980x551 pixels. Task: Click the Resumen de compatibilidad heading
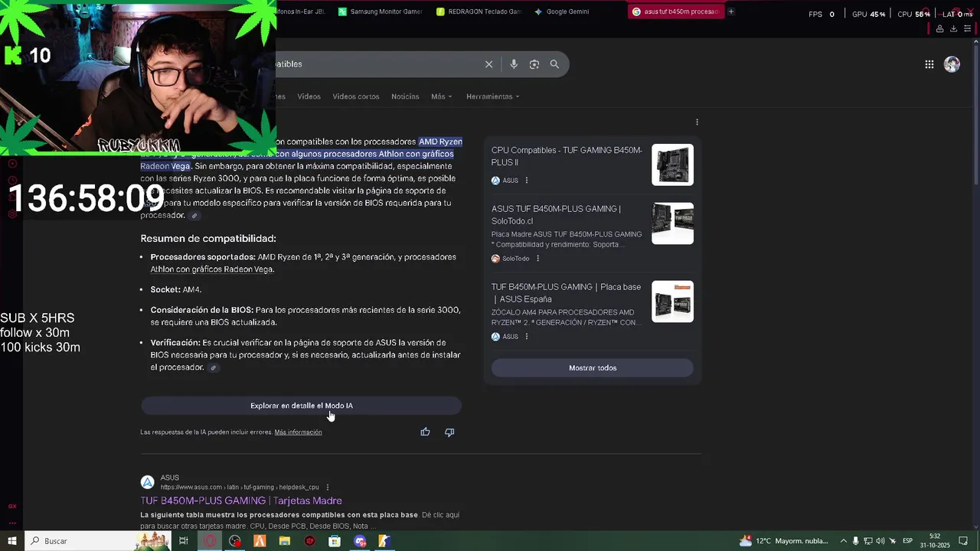point(208,239)
